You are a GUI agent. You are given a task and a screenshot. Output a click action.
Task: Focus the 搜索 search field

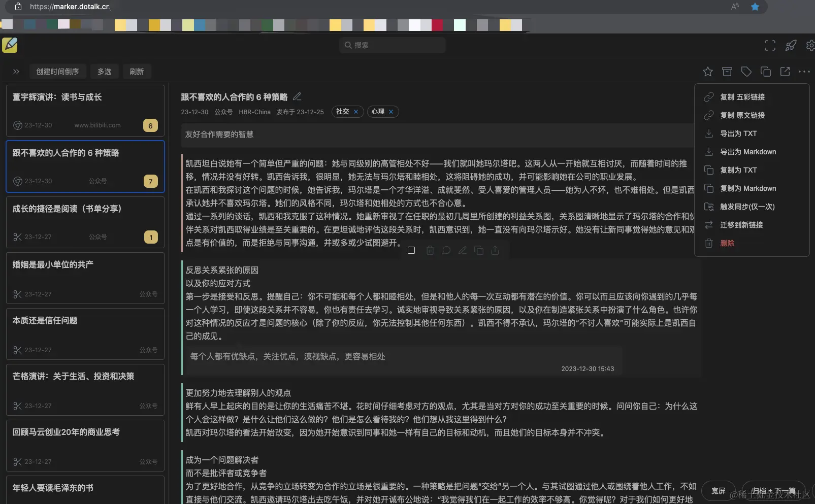point(393,45)
